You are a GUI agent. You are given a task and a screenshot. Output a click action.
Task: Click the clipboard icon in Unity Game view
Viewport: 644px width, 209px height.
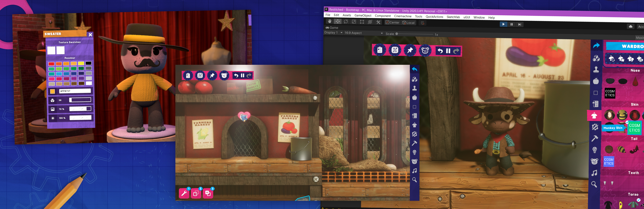[380, 50]
